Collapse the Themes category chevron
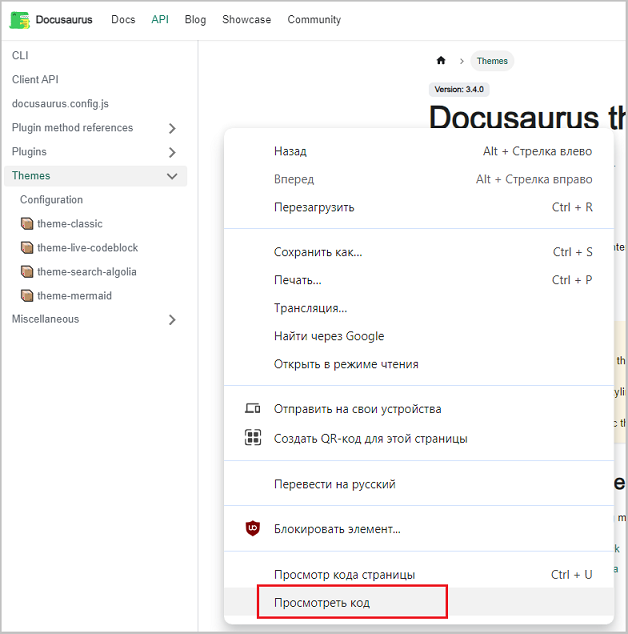 click(x=172, y=176)
